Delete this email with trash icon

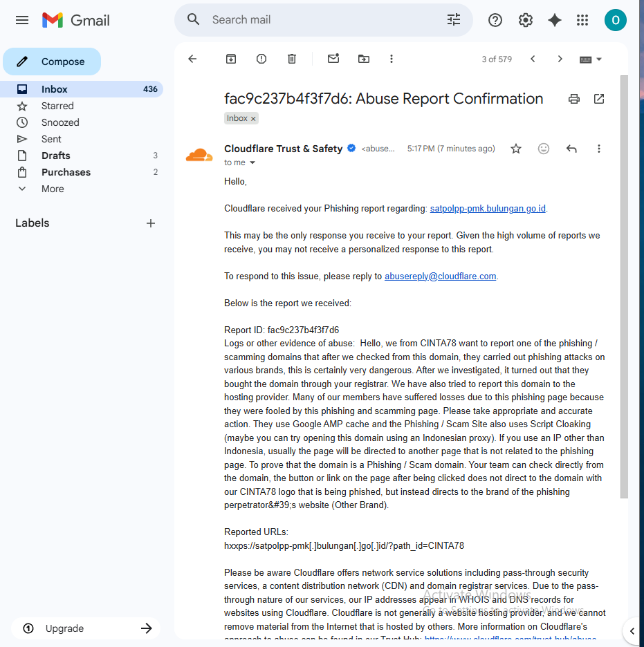(292, 59)
